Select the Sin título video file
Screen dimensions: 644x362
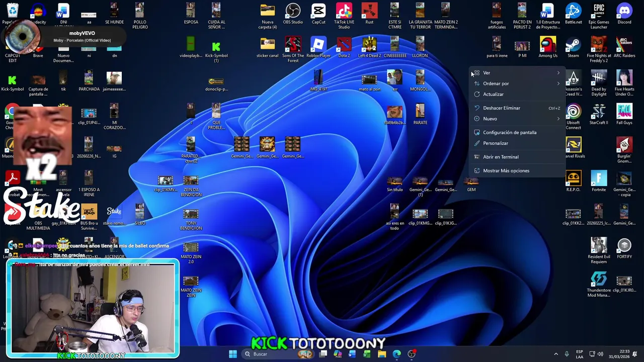[x=394, y=184]
